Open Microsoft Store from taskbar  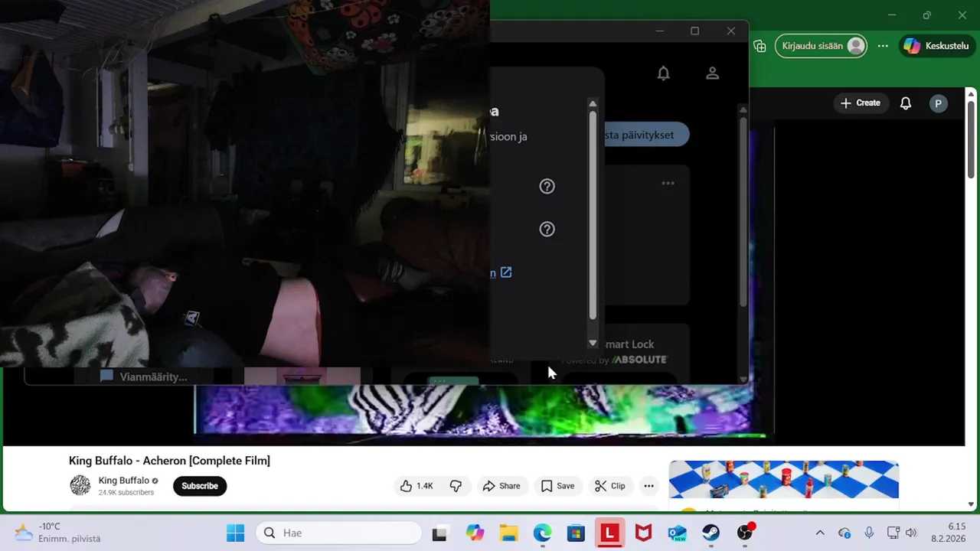tap(576, 533)
